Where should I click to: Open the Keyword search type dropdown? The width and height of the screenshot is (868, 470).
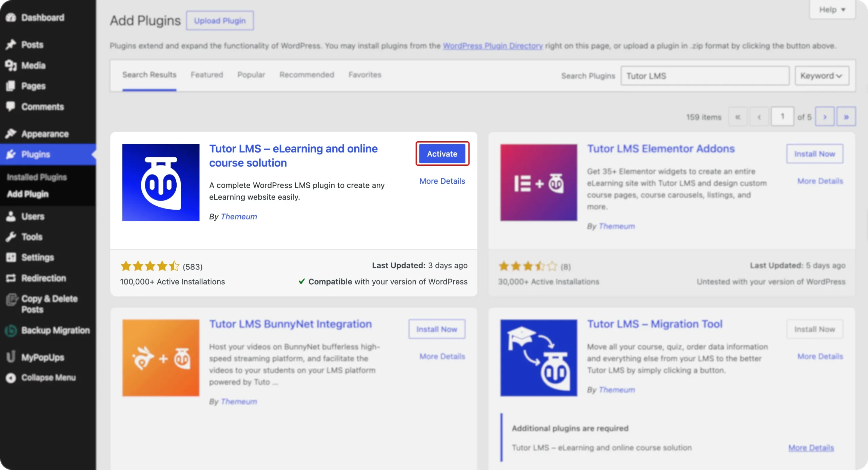coord(822,76)
